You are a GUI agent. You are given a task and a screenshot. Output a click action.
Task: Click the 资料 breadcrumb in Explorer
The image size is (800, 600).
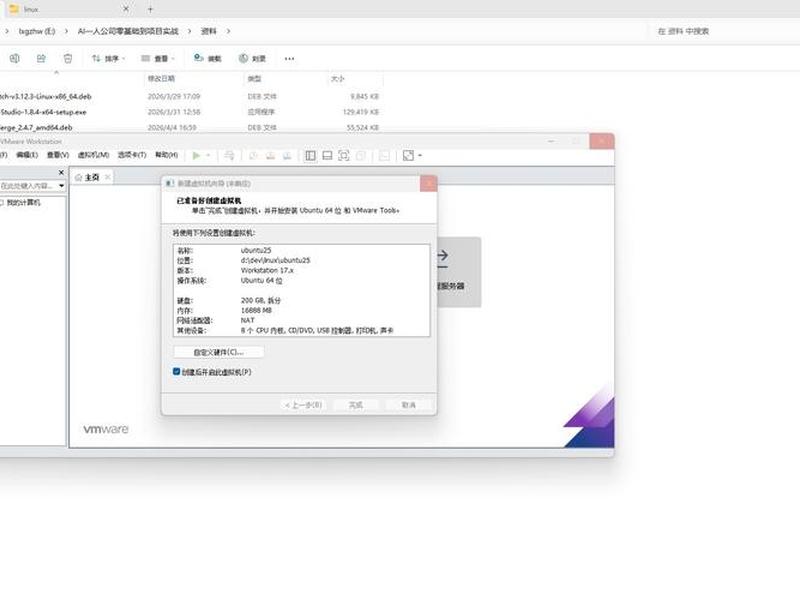pos(209,31)
